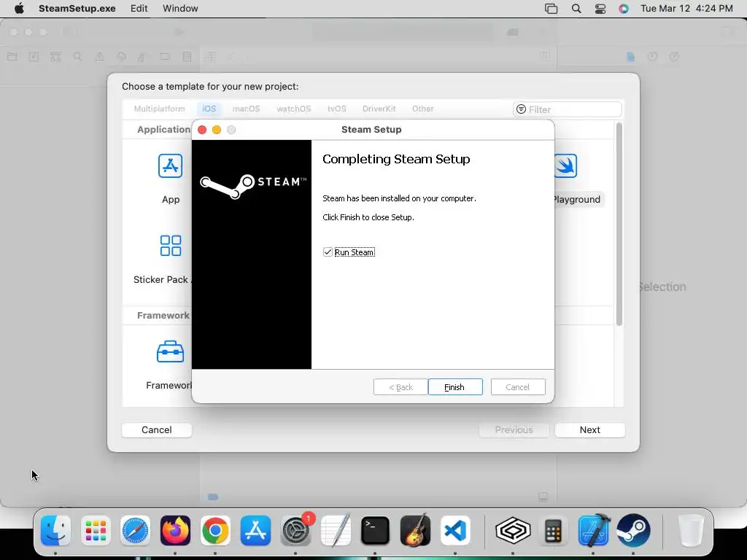
Task: Click Cancel in Steam Setup dialog
Action: [518, 387]
